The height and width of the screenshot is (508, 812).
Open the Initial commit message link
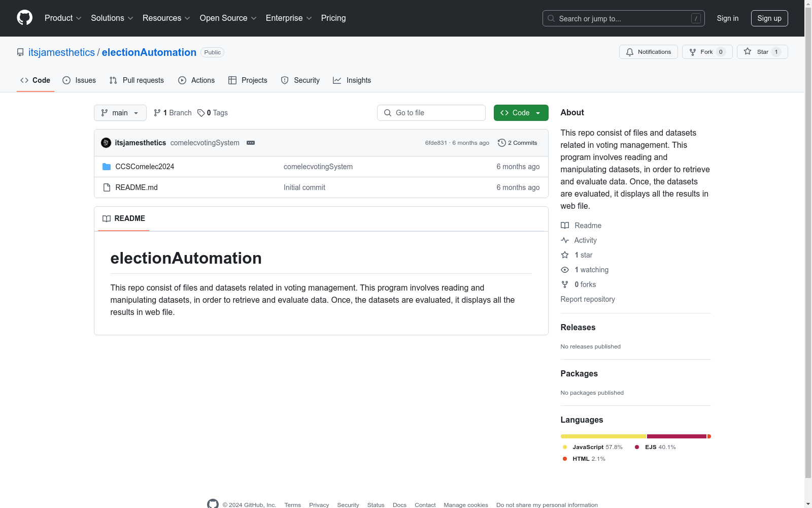point(304,187)
